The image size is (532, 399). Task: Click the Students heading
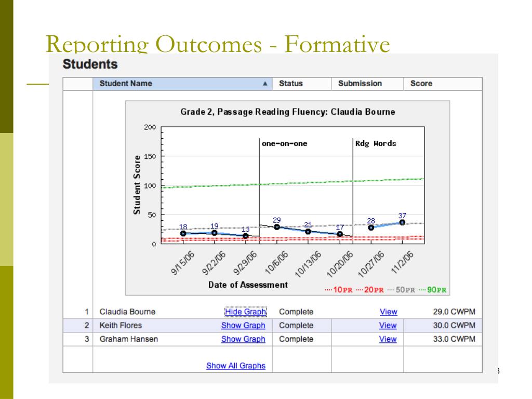click(90, 64)
